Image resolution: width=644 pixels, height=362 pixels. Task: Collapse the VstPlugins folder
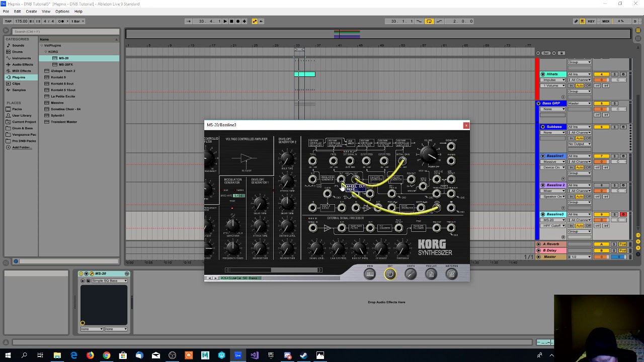pyautogui.click(x=42, y=45)
